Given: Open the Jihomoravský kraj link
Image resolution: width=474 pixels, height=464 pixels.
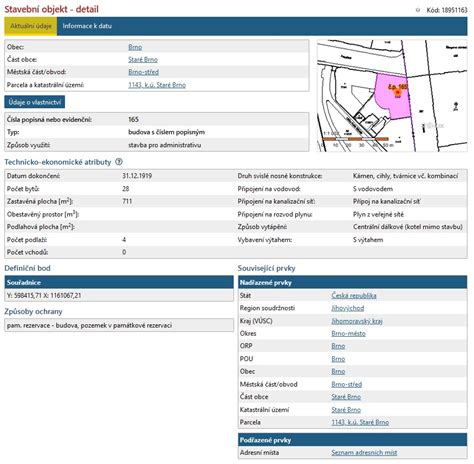Looking at the screenshot, I should pyautogui.click(x=357, y=321).
